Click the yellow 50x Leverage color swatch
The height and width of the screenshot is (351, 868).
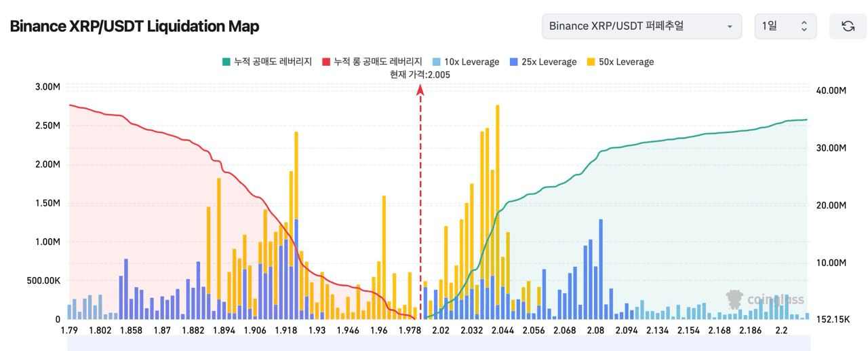coord(591,62)
